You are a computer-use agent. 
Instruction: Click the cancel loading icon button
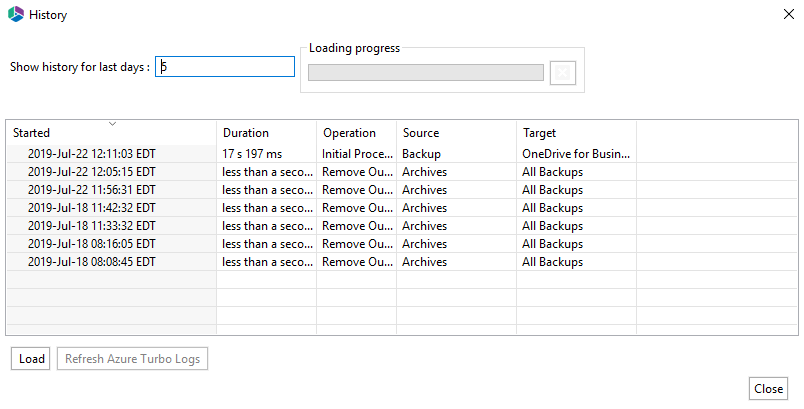pyautogui.click(x=563, y=72)
